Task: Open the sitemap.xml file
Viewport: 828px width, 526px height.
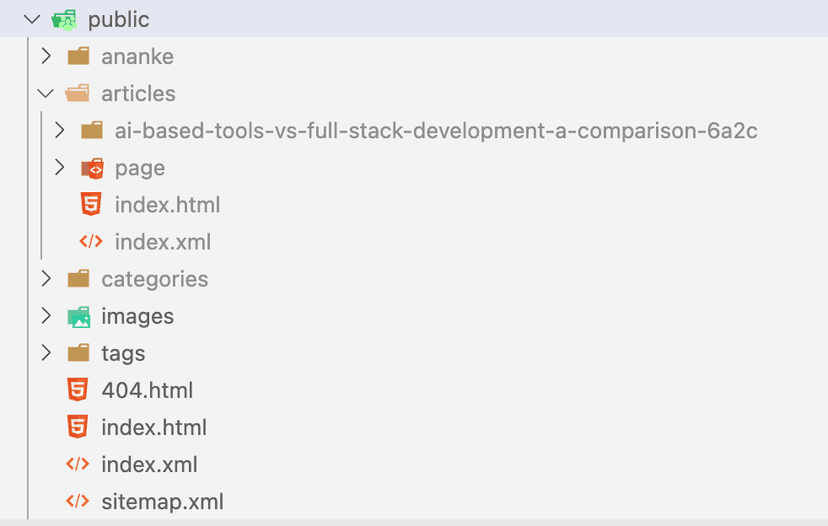Action: tap(162, 501)
